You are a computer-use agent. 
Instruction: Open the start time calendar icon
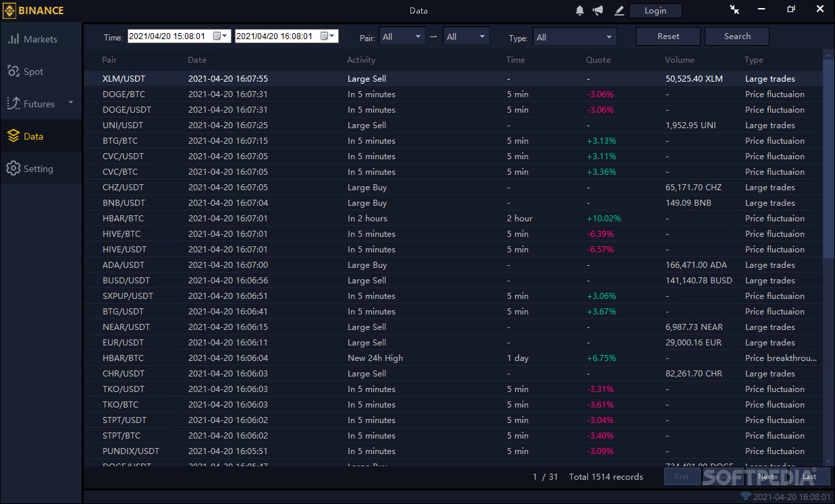(x=217, y=36)
